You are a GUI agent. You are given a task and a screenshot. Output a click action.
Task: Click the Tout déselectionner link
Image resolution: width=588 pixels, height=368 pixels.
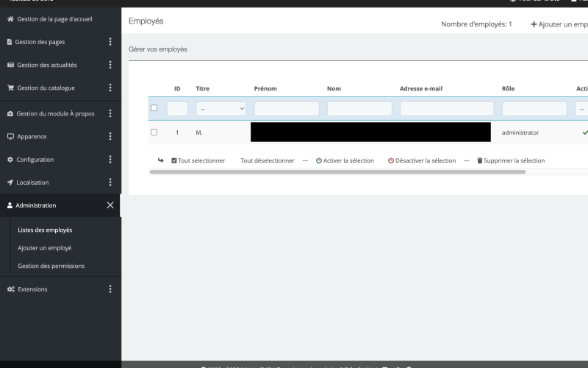(x=268, y=160)
